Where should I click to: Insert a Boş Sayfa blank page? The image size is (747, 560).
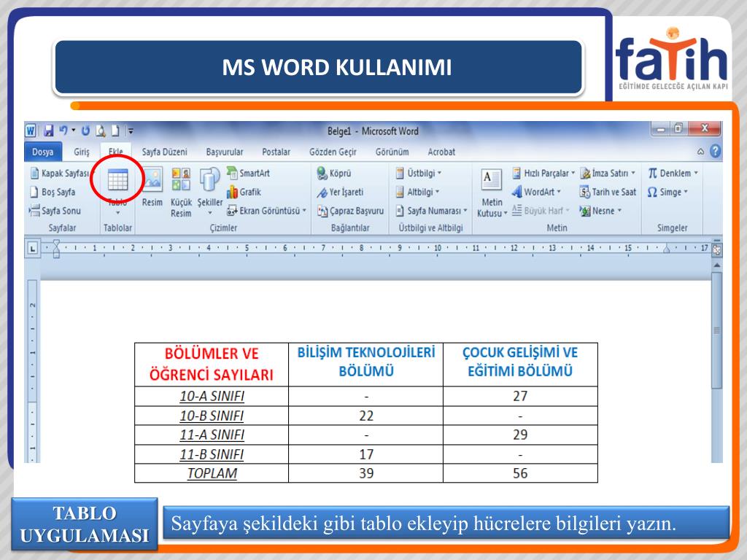coord(53,192)
